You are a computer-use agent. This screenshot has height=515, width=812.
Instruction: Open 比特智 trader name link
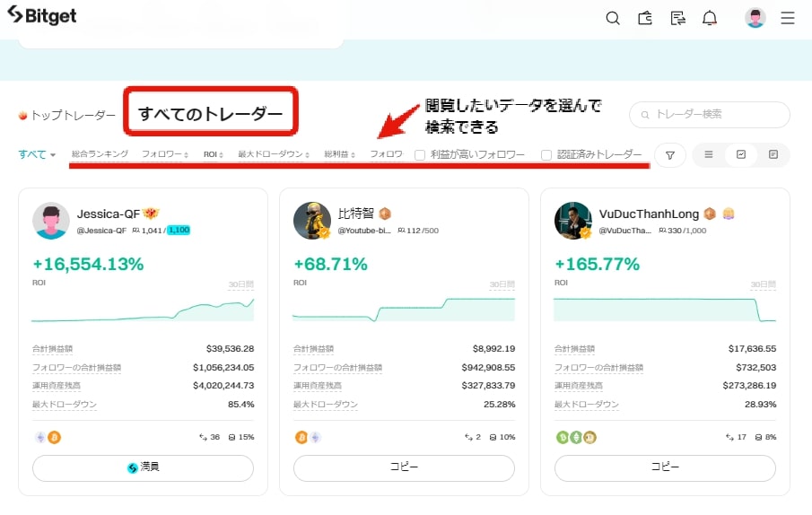(x=356, y=214)
